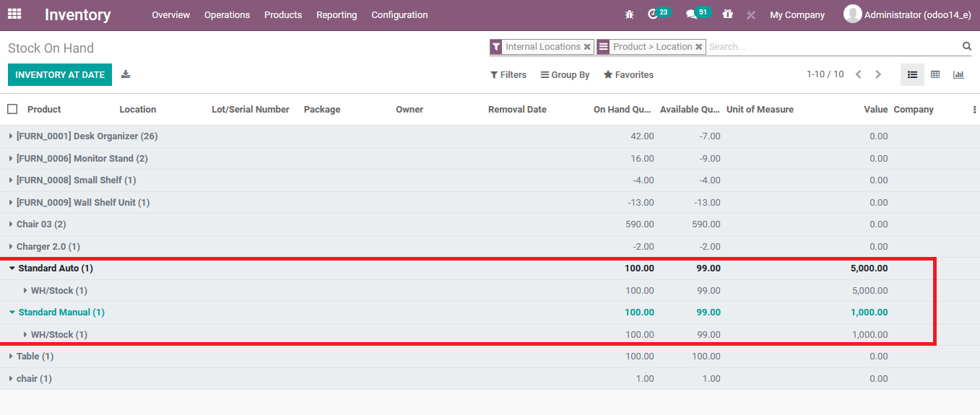Switch to pivot table view
Image resolution: width=980 pixels, height=415 pixels.
pos(935,74)
